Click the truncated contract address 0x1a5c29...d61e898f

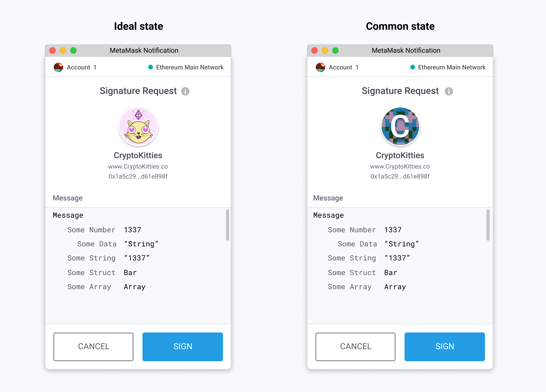pos(138,176)
